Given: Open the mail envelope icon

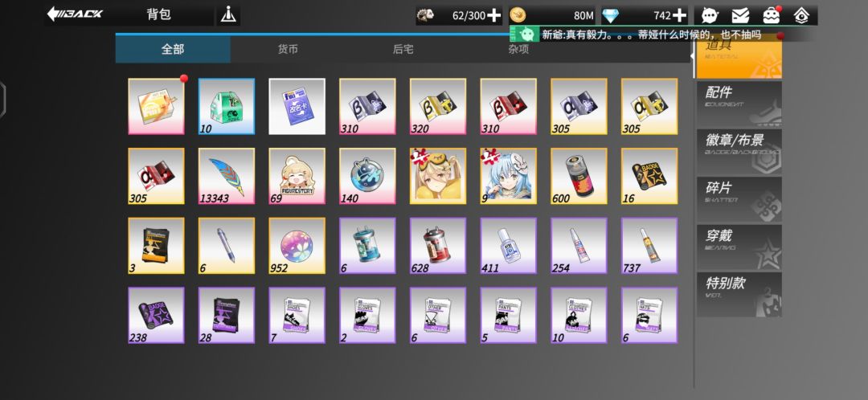Looking at the screenshot, I should click(740, 15).
